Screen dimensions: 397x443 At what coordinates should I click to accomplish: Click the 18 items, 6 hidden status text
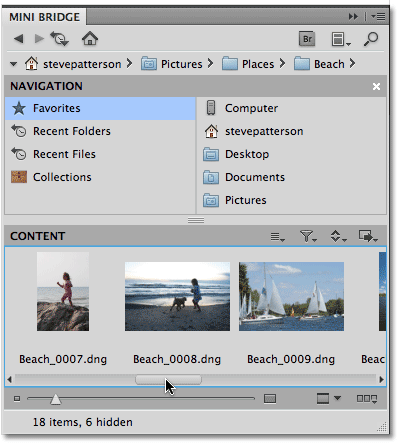pos(82,422)
